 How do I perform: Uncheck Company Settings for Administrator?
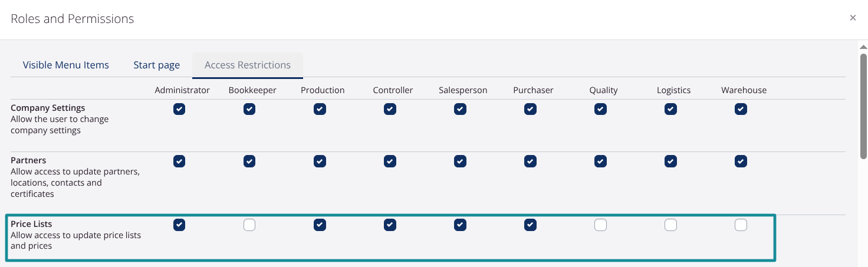pyautogui.click(x=179, y=109)
